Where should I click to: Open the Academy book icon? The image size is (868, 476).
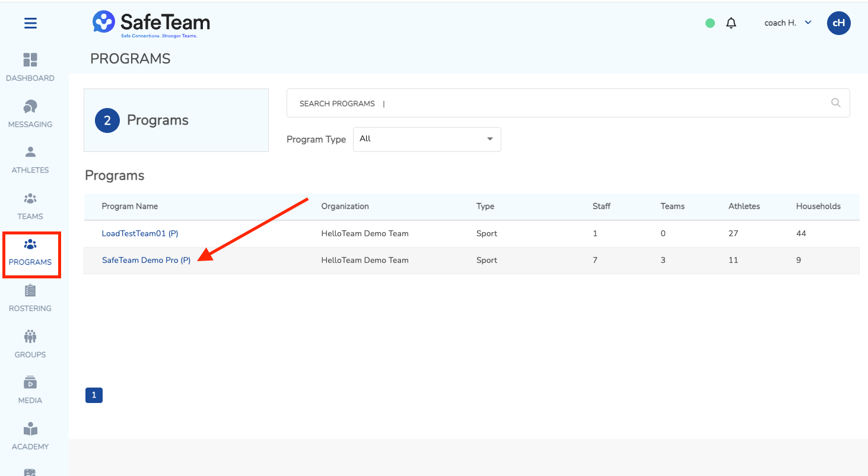point(30,429)
